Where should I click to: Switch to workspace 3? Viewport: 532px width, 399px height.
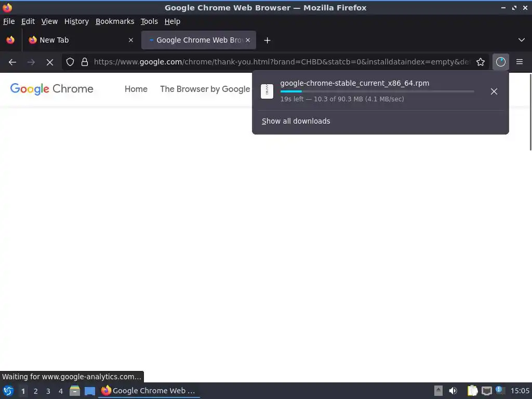point(48,391)
